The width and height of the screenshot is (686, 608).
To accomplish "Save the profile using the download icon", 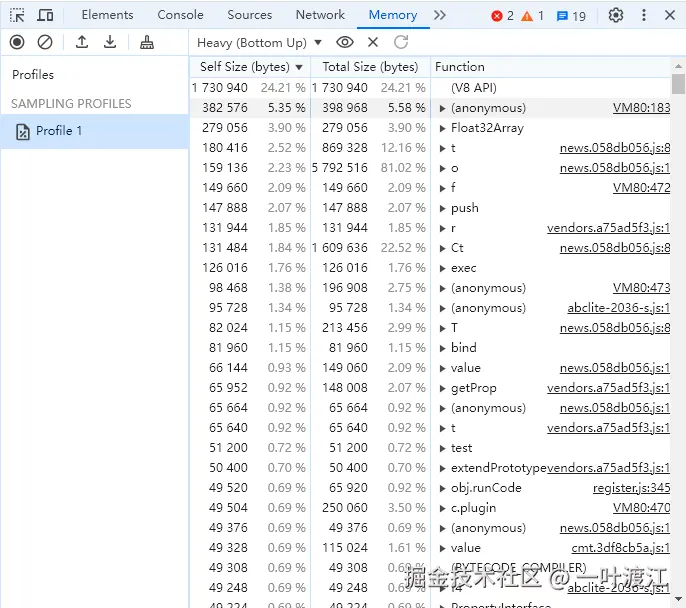I will 110,42.
